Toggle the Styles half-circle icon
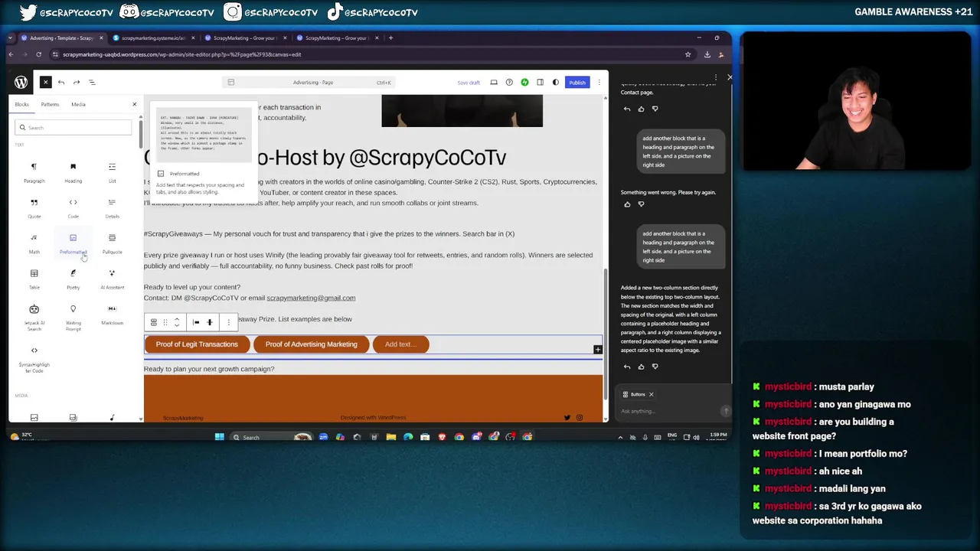This screenshot has height=551, width=980. (x=556, y=83)
